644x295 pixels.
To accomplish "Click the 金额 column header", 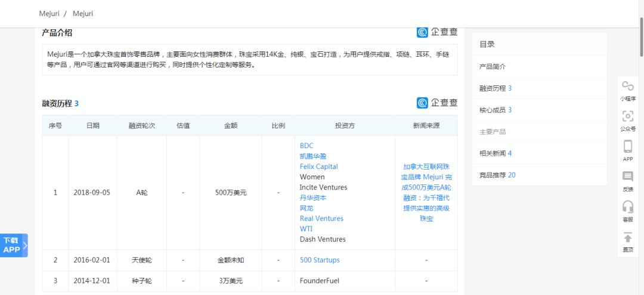I will click(x=230, y=125).
